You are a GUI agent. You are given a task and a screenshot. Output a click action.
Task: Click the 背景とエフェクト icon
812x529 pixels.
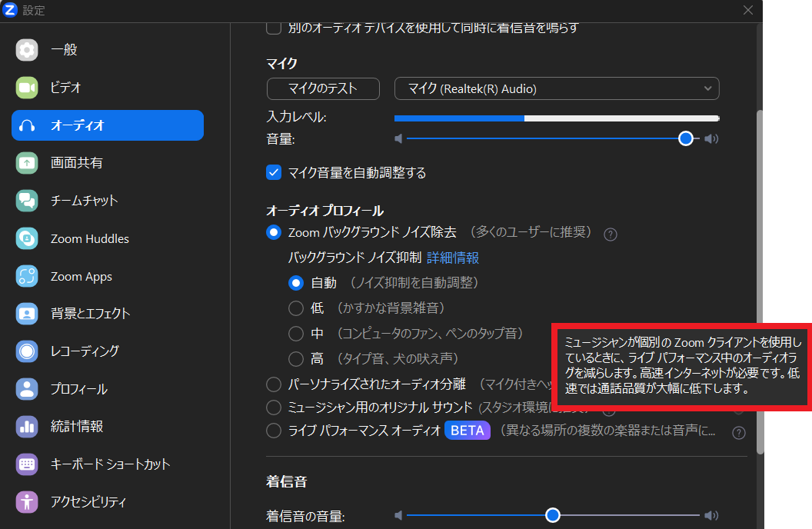click(x=27, y=314)
